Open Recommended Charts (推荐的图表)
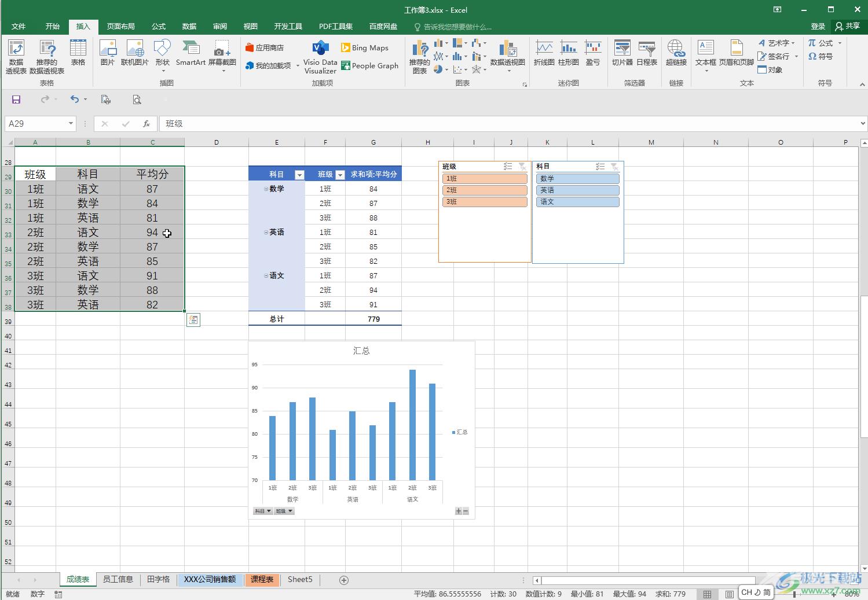Image resolution: width=868 pixels, height=600 pixels. coord(420,57)
